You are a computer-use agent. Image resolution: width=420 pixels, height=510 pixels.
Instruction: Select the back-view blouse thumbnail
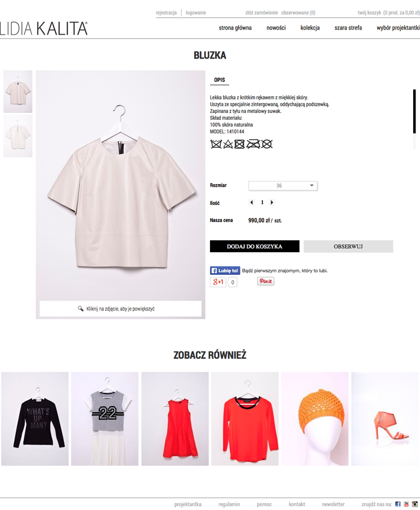18,136
